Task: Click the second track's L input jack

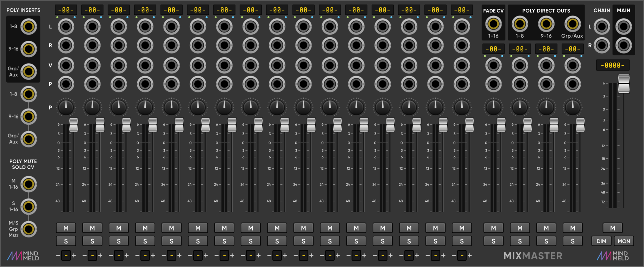Action: (92, 26)
